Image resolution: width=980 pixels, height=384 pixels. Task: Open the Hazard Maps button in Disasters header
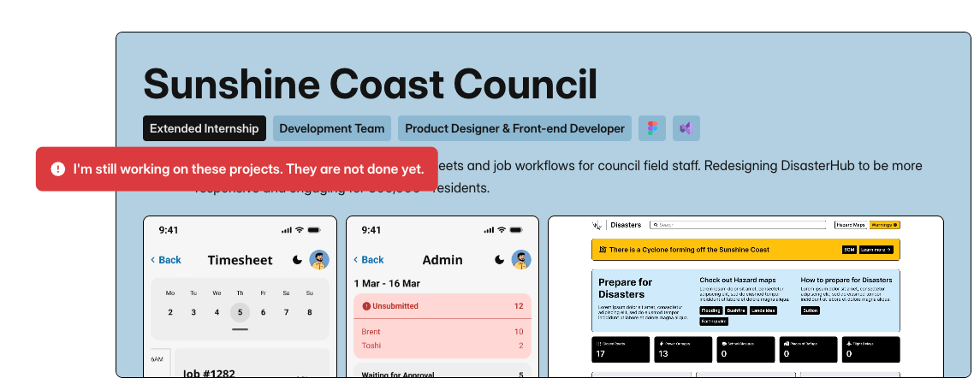pos(852,225)
